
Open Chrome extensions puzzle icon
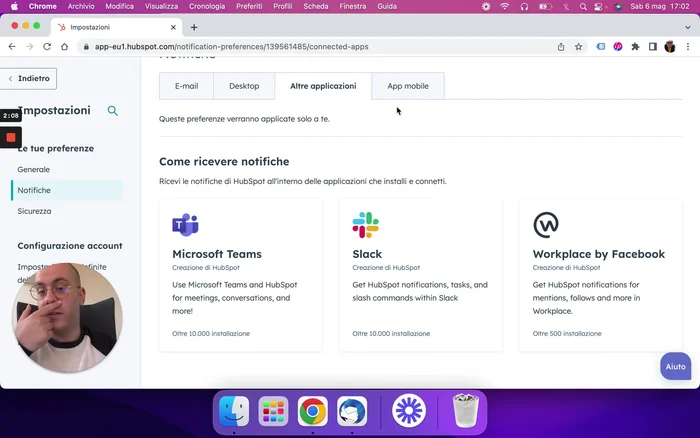pyautogui.click(x=635, y=46)
